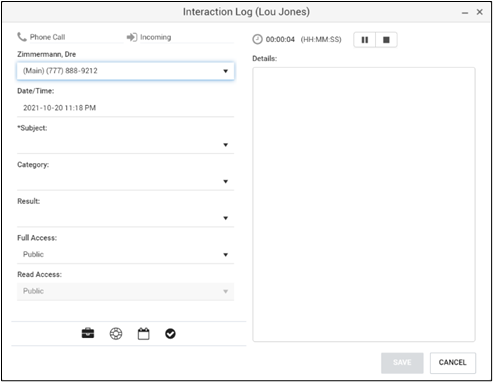Click the incoming direction arrow icon
This screenshot has width=493, height=382.
pos(132,37)
